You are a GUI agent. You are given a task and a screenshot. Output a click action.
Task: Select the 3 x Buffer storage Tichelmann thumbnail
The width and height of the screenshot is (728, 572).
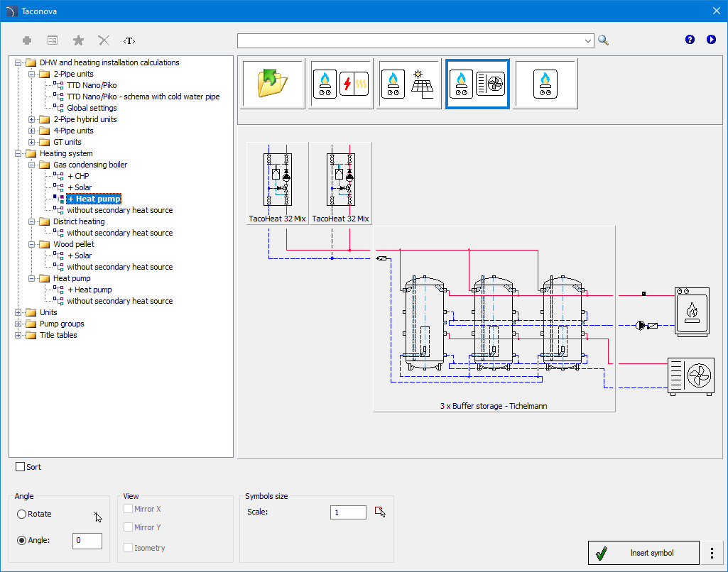[494, 319]
